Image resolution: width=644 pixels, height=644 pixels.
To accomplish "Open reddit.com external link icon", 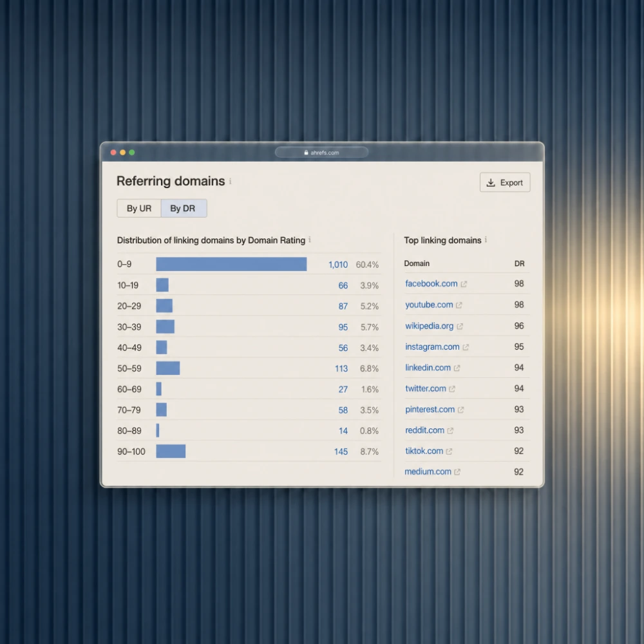I will [450, 431].
